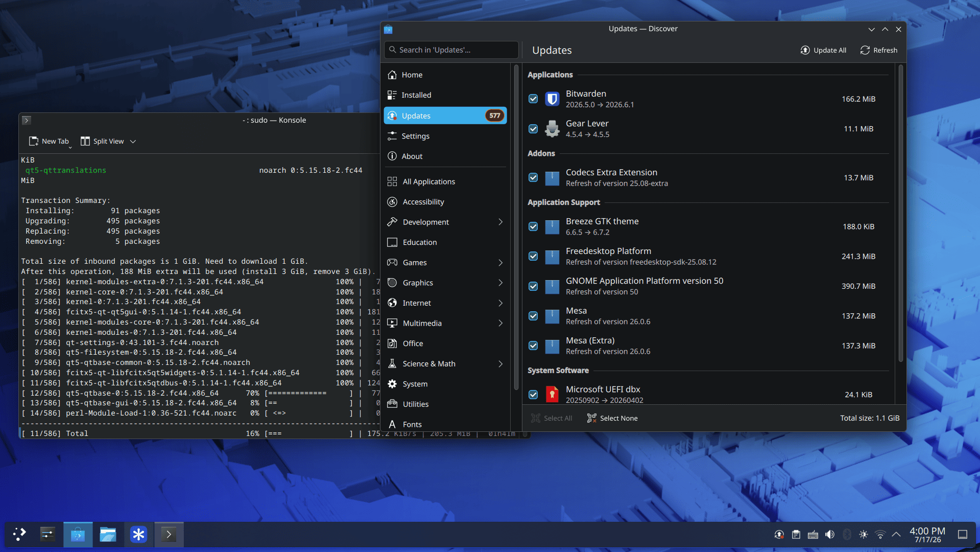Expand the Graphics category chevron
The image size is (980, 552).
(x=500, y=283)
